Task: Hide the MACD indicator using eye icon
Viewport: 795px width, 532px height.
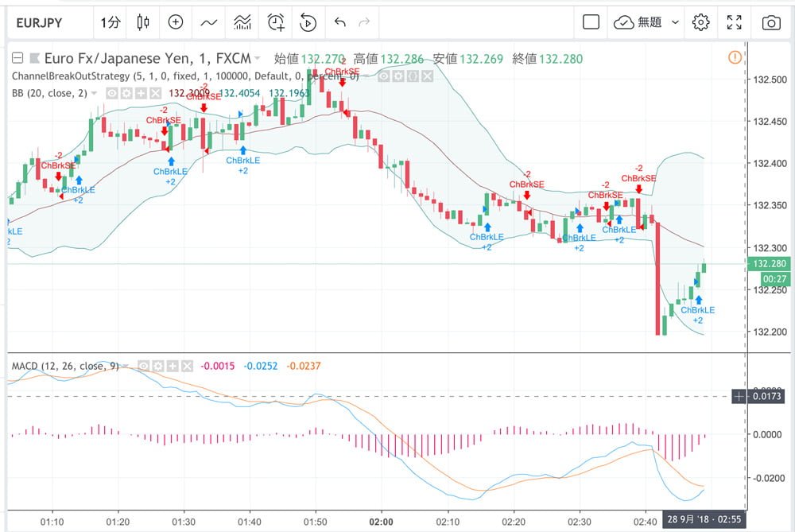Action: pyautogui.click(x=145, y=366)
